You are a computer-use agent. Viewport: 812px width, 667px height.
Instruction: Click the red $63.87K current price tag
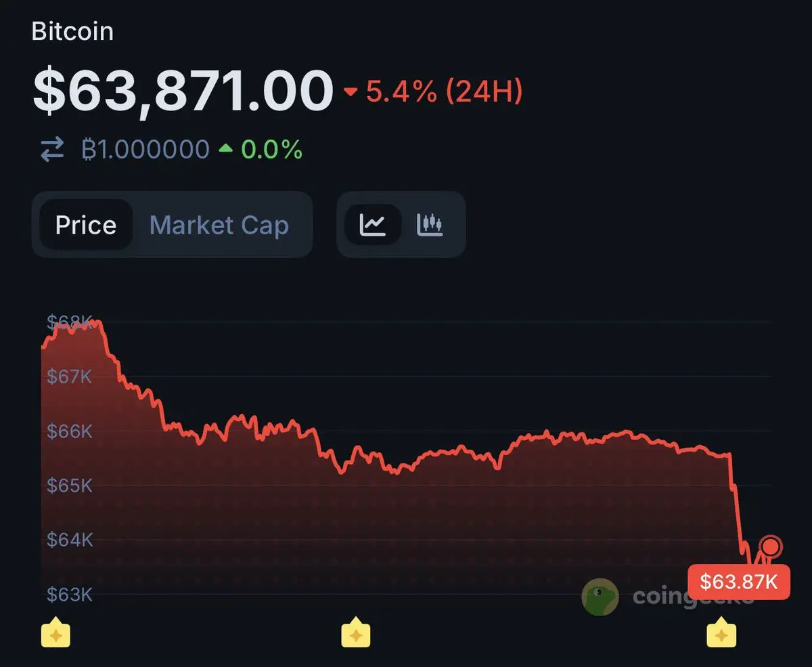point(738,582)
